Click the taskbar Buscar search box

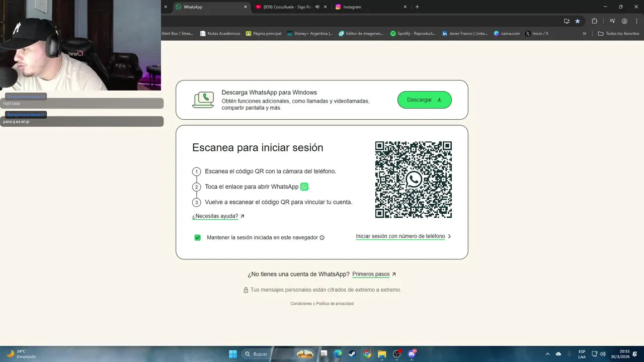pyautogui.click(x=278, y=354)
